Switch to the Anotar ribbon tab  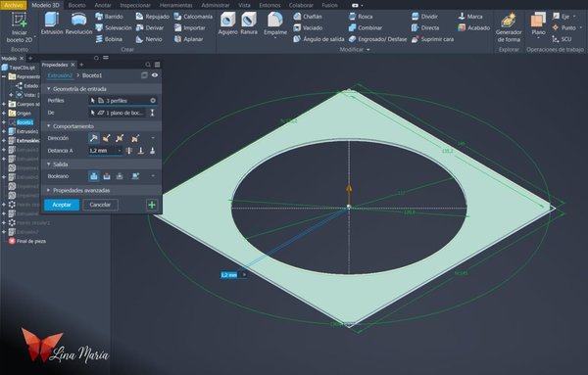click(x=103, y=5)
